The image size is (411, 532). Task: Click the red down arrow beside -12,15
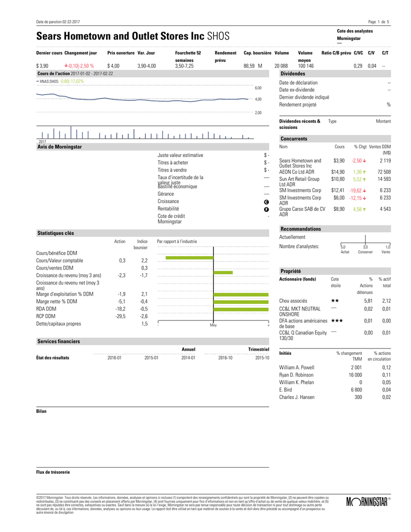[x=365, y=198]
